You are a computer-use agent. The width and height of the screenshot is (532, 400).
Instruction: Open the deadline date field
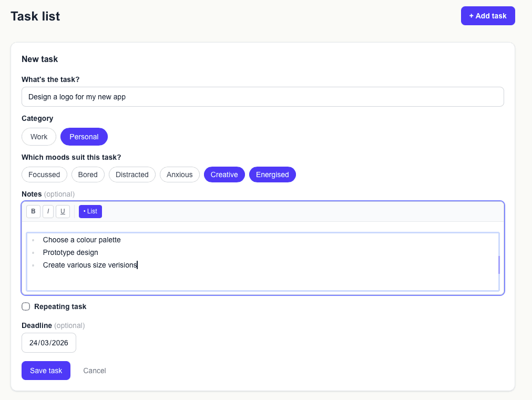click(x=49, y=343)
